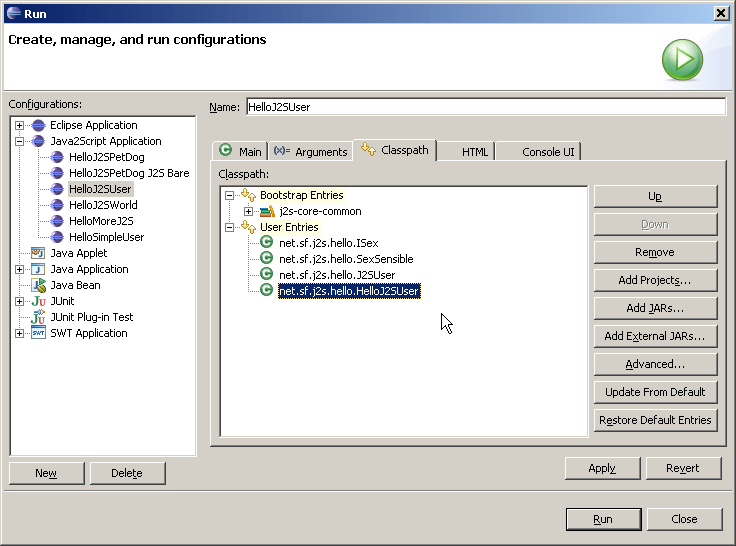Click the Java Bean icon
Screen dimensions: 736x546
(38, 285)
